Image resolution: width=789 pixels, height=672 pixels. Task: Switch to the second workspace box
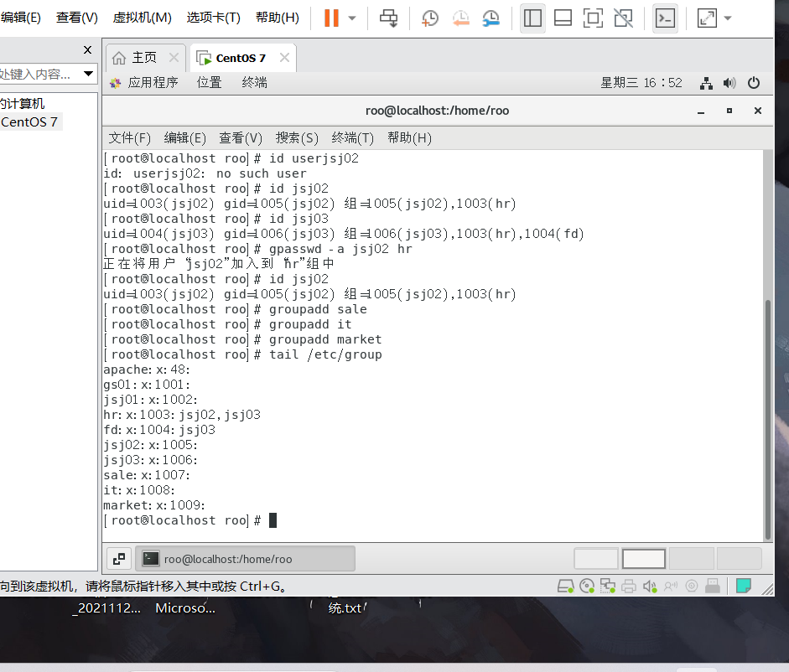(644, 559)
